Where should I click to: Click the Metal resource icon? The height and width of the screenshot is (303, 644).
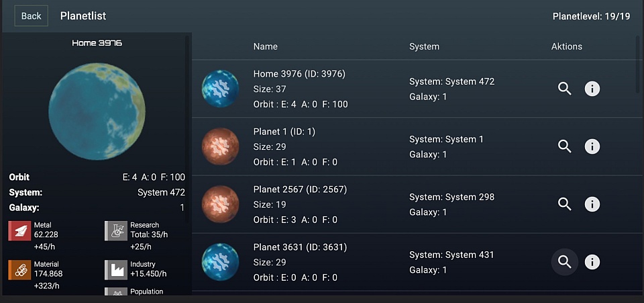(x=19, y=230)
